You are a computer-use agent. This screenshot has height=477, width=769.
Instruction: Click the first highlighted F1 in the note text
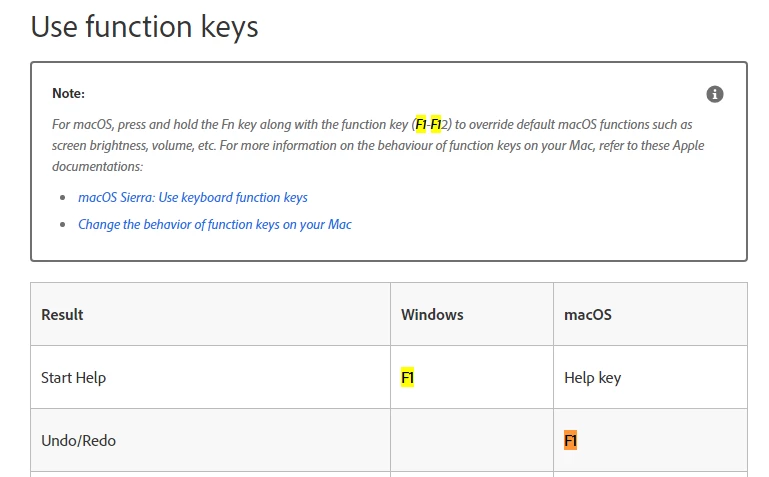421,125
